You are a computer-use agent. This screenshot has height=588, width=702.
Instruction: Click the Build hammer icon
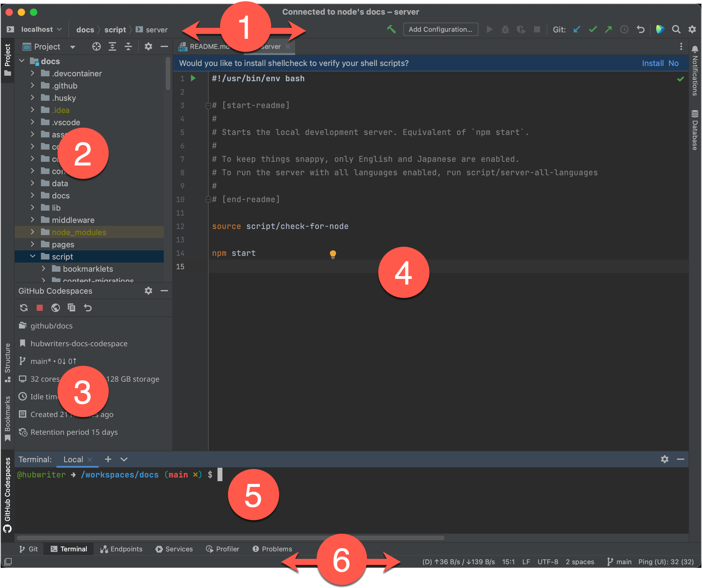391,29
